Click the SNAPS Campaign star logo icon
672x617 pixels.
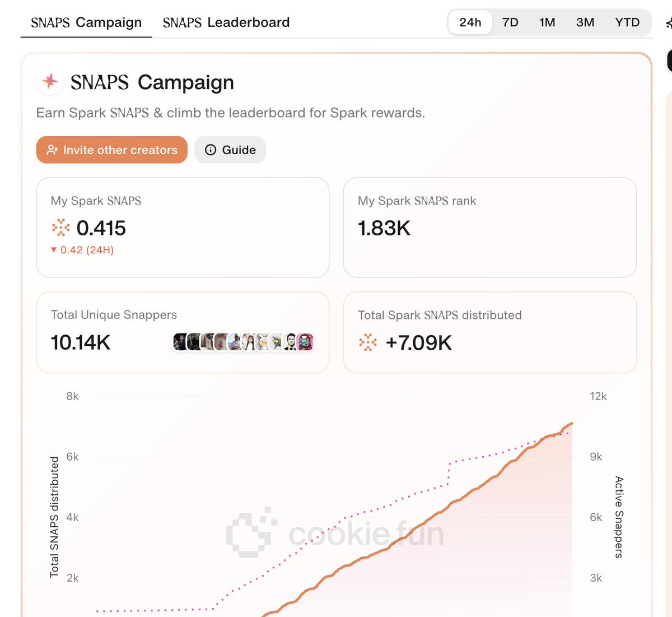50,81
